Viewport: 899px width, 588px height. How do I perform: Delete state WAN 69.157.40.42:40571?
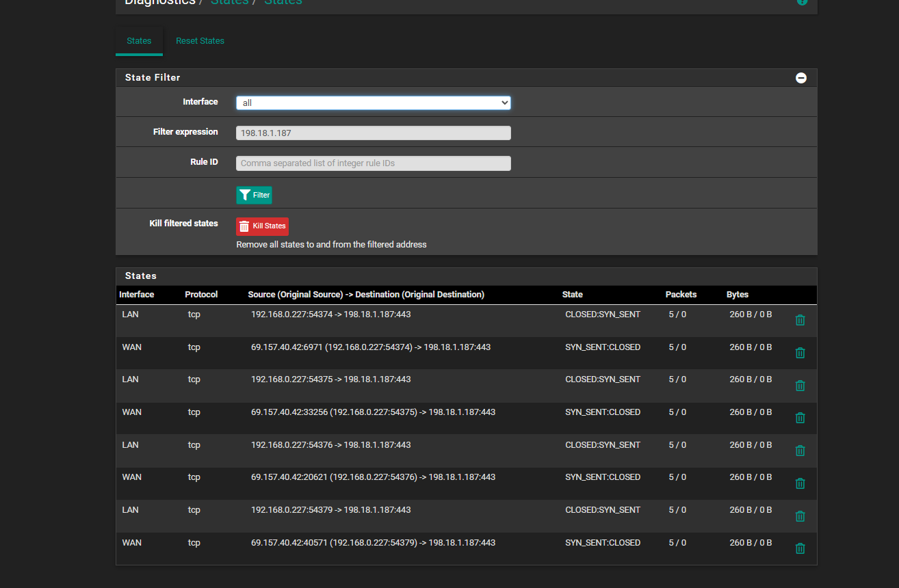coord(800,548)
